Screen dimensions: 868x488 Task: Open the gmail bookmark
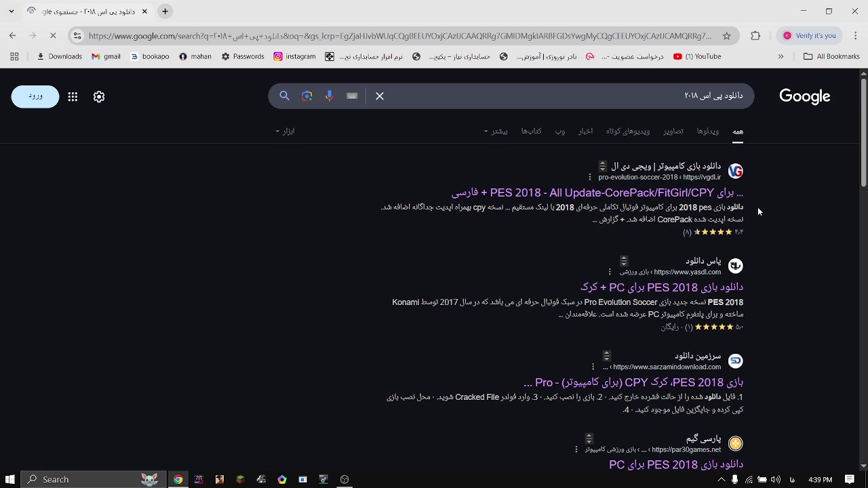pos(106,57)
